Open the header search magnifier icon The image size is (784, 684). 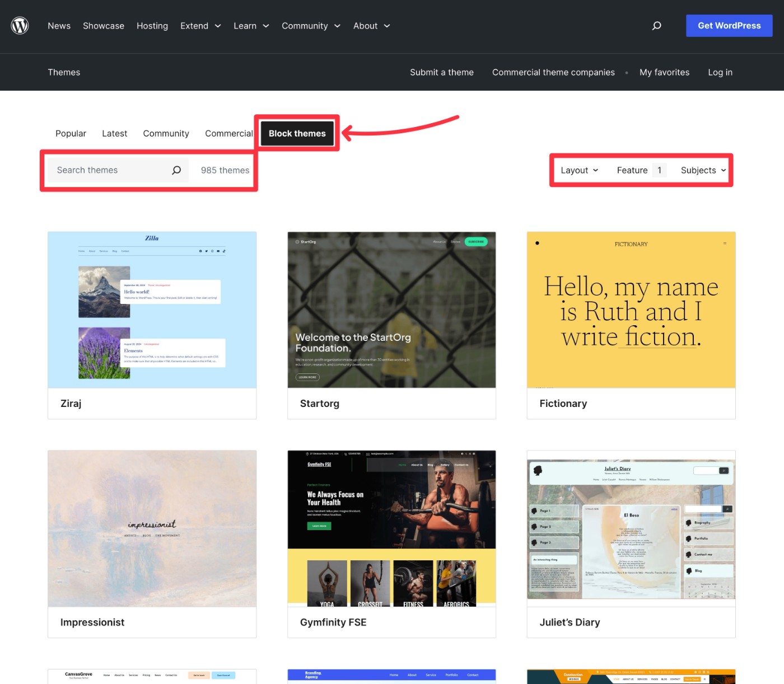click(x=657, y=26)
